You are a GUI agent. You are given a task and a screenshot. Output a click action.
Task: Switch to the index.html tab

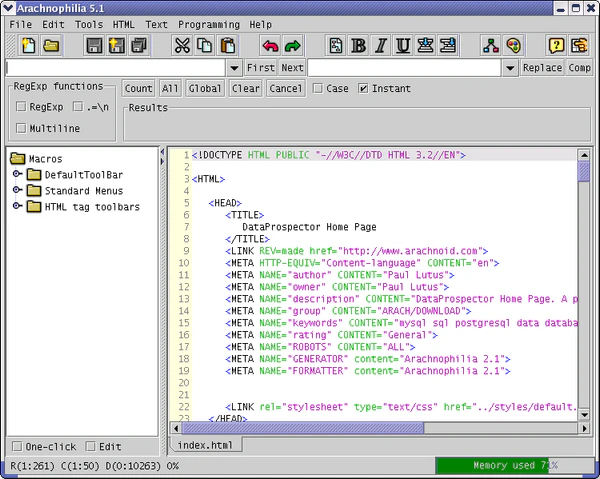click(205, 444)
